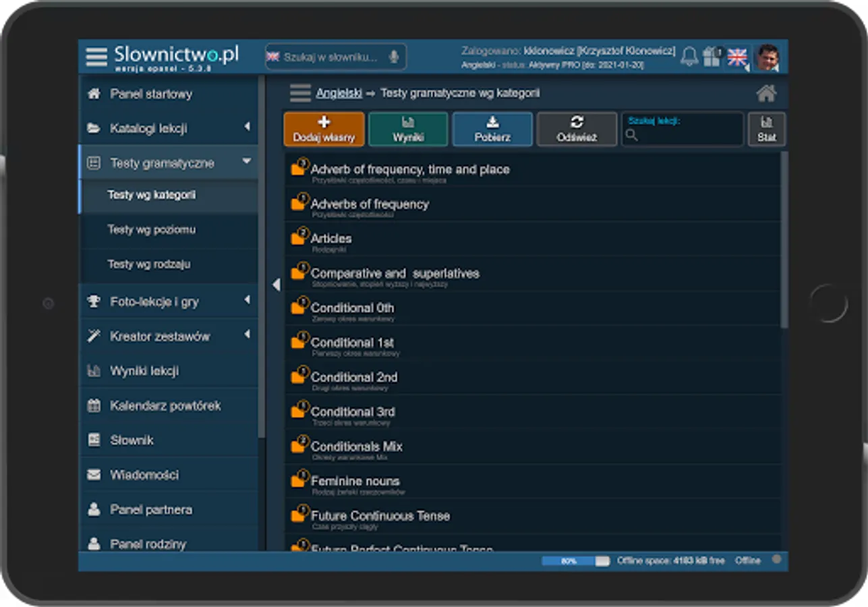This screenshot has height=607, width=868.
Task: Open the Comparative and superlatives folder icon
Action: point(299,272)
